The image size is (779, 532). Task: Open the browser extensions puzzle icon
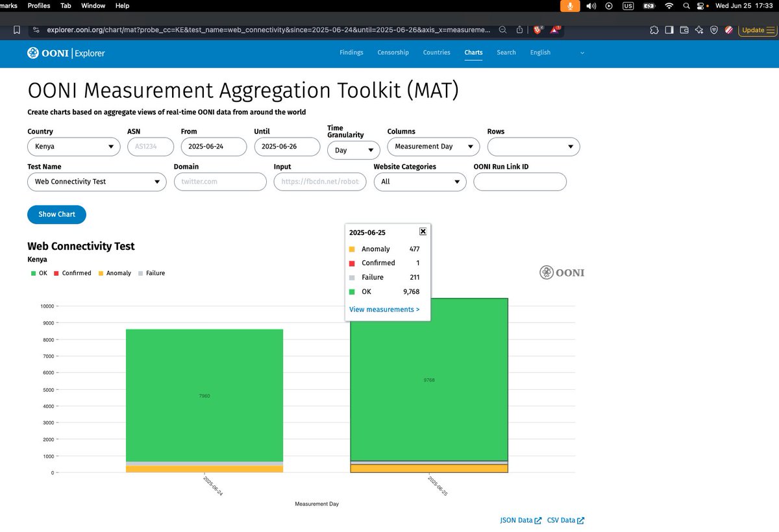[653, 30]
